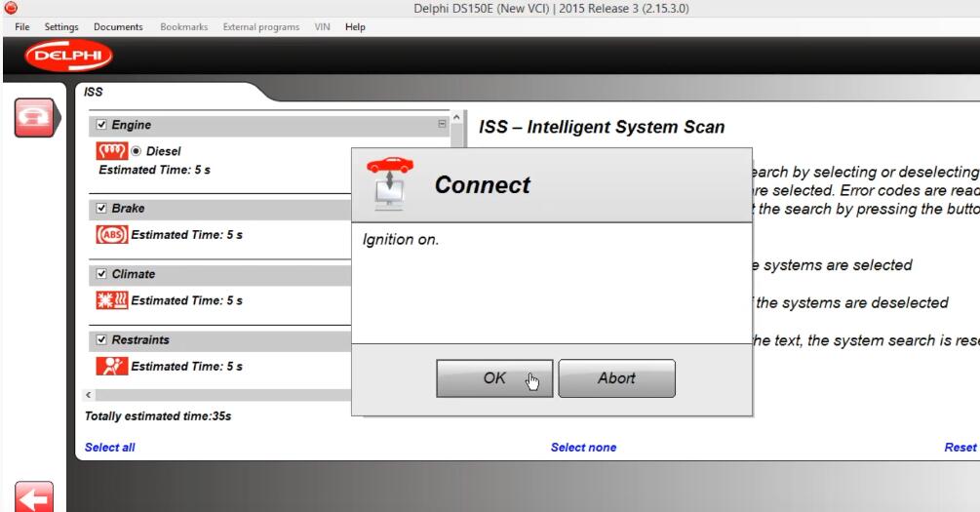Click the Climate system icon
This screenshot has width=980, height=512.
click(x=111, y=300)
